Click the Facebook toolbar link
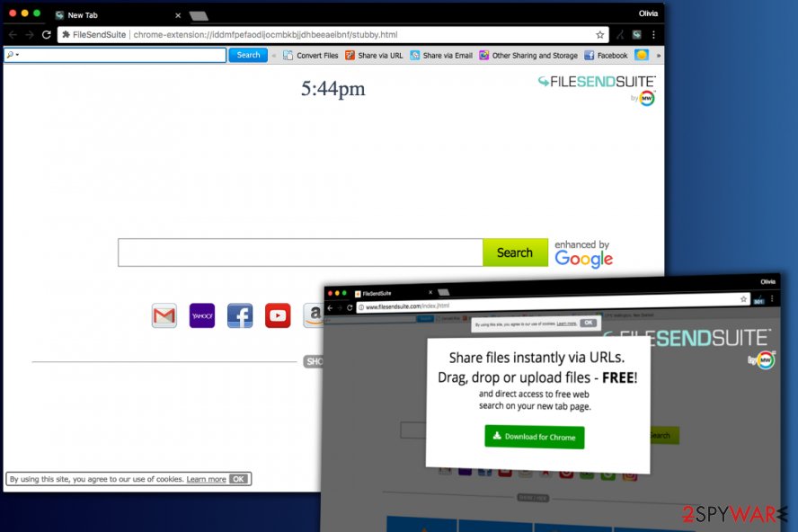This screenshot has height=532, width=798. pos(606,56)
